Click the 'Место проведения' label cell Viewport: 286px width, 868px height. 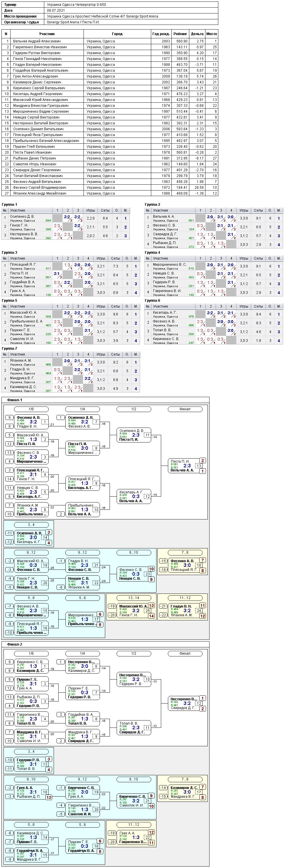(x=23, y=16)
